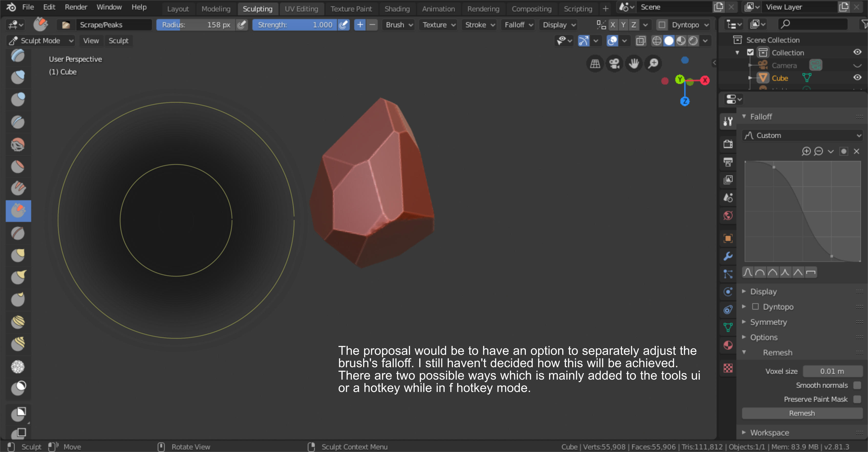Screen dimensions: 868x452
Task: Open the Object Data mesh properties tab
Action: pos(728,327)
